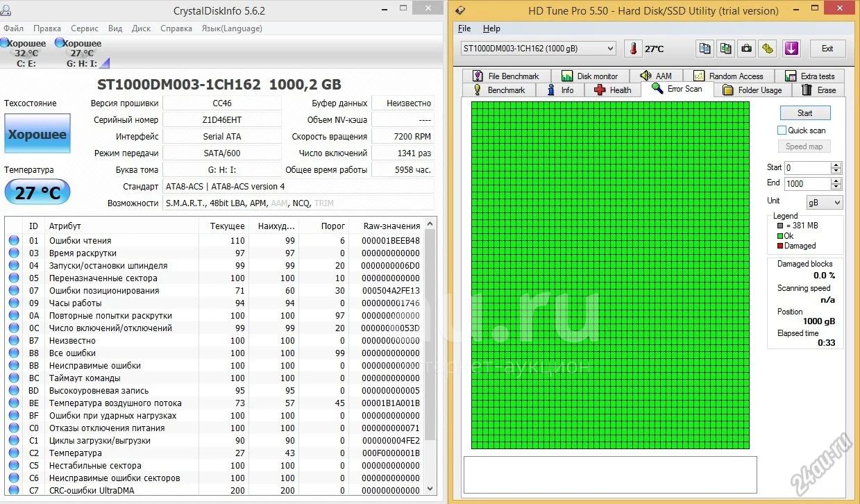Click the copy text info toolbar icon in HD Tune
860x504 pixels.
coord(705,49)
